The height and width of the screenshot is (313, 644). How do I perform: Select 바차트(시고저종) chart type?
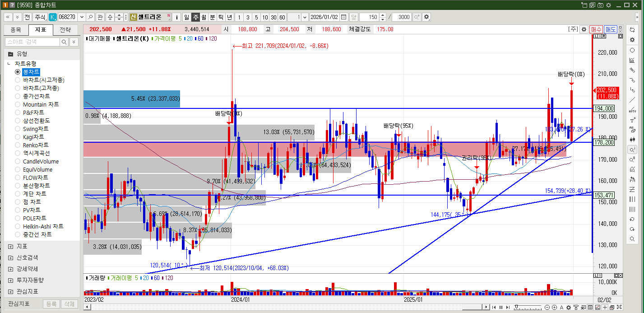click(x=18, y=80)
